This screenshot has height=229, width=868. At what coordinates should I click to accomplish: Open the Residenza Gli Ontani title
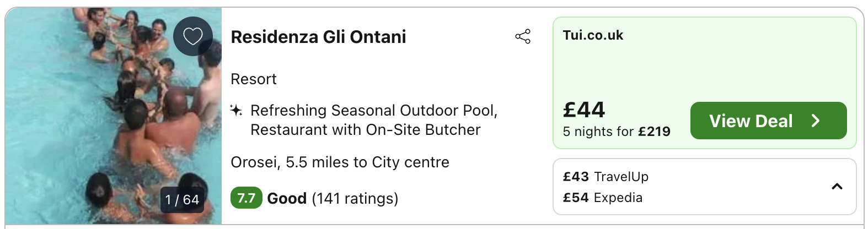tap(318, 37)
